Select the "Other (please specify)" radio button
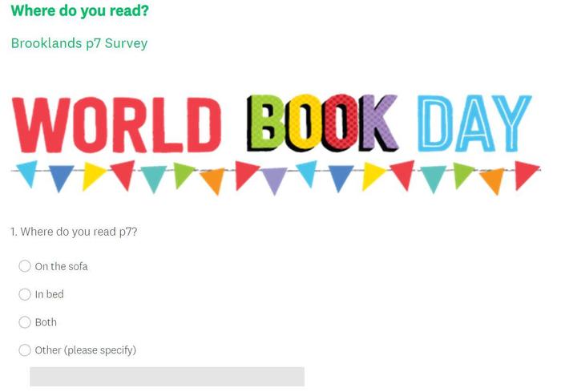This screenshot has height=392, width=561. coord(25,350)
